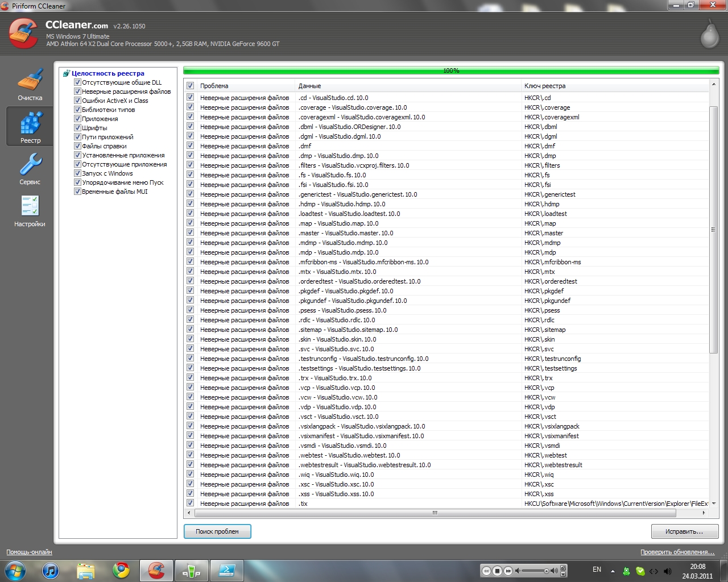Viewport: 728px width, 582px height.
Task: Uncheck the .coverage result row checkbox
Action: (190, 107)
